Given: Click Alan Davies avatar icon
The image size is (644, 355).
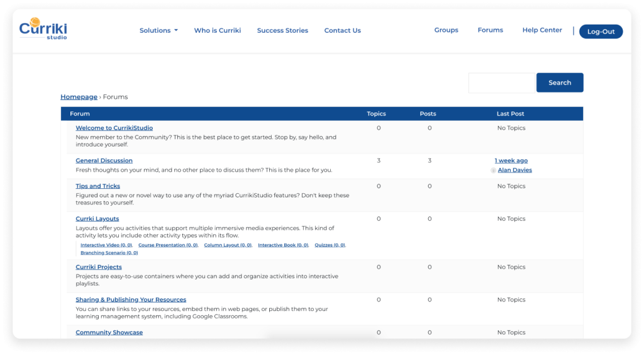Looking at the screenshot, I should [x=493, y=170].
